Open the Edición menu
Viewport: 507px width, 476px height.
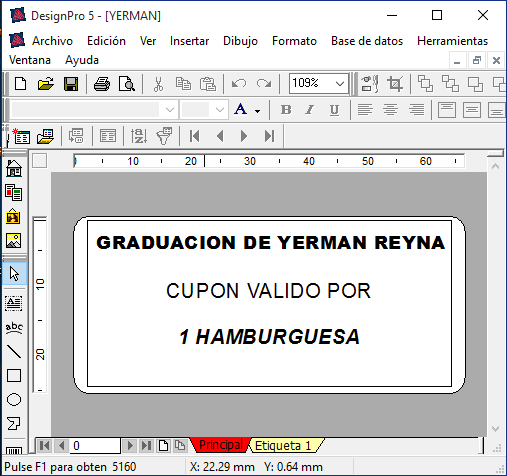pyautogui.click(x=106, y=41)
